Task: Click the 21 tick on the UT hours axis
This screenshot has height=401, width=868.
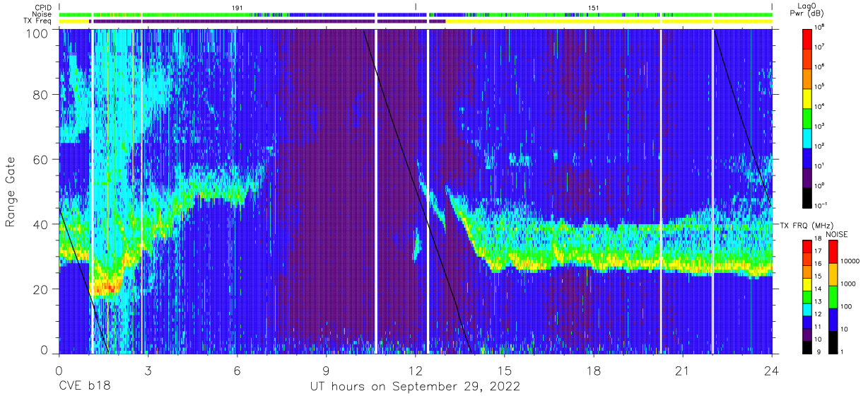Action: coord(683,371)
